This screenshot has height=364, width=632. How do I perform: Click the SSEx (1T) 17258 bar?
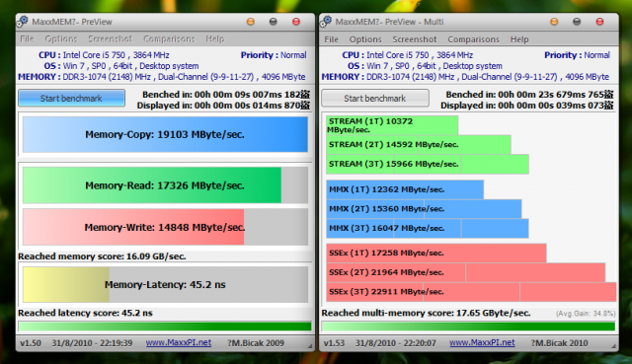tap(436, 253)
